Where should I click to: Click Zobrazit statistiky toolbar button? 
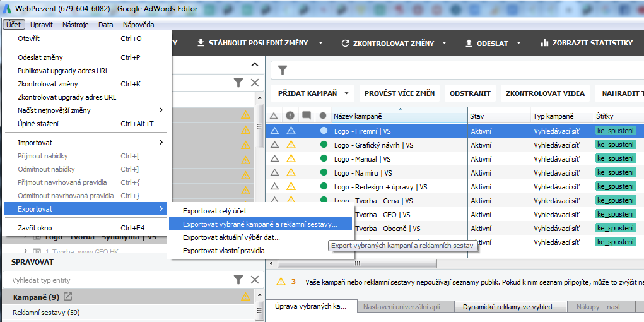[587, 43]
